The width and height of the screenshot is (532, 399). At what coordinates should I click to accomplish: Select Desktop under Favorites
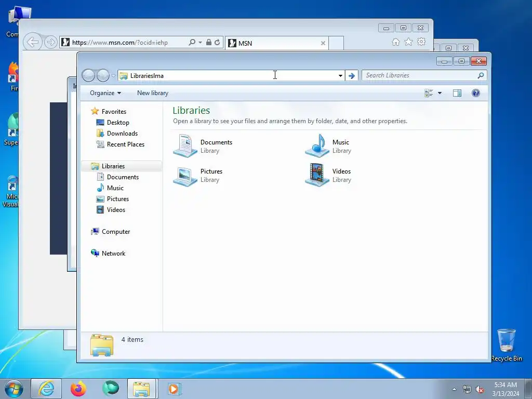point(118,123)
